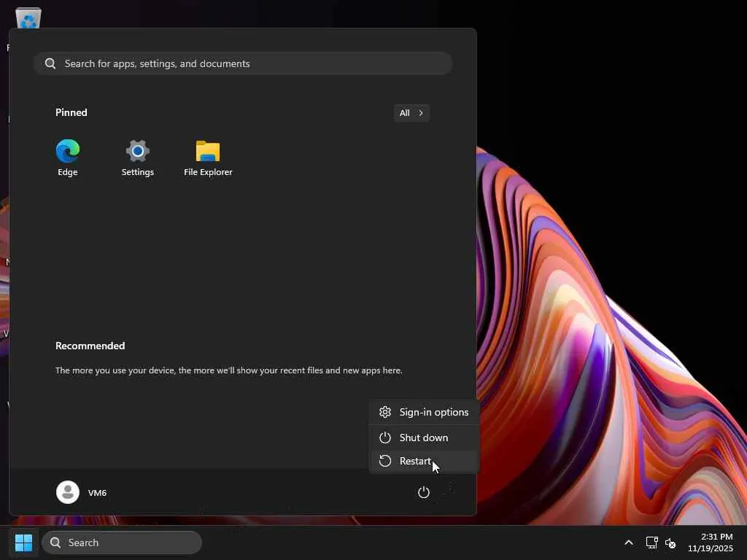The width and height of the screenshot is (747, 560).
Task: Click the Pinned section heading
Action: 71,112
